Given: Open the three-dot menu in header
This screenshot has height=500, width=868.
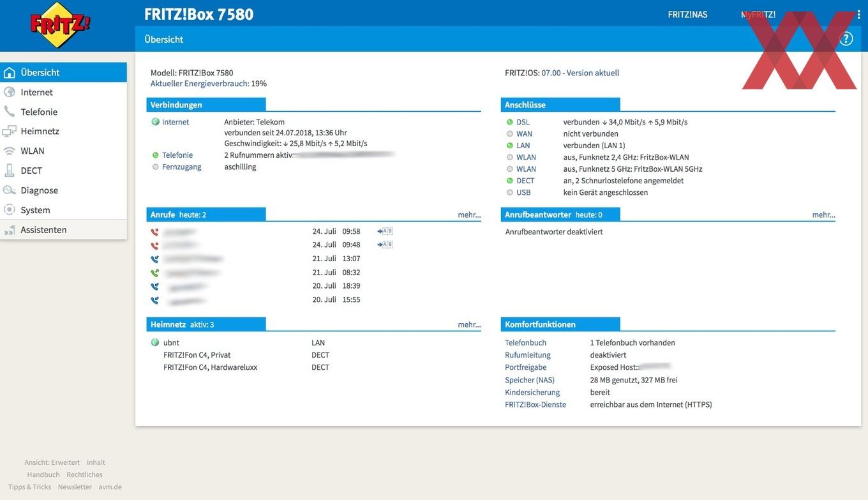Looking at the screenshot, I should pos(859,14).
